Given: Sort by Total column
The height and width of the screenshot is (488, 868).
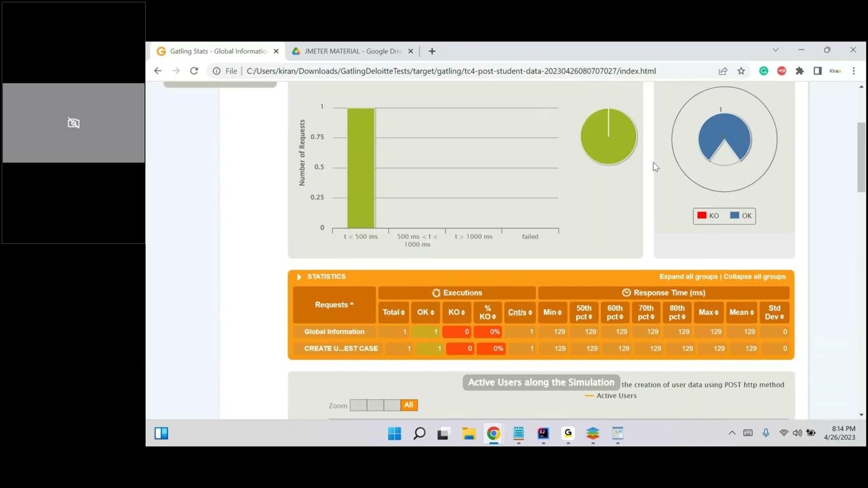Looking at the screenshot, I should (x=393, y=312).
